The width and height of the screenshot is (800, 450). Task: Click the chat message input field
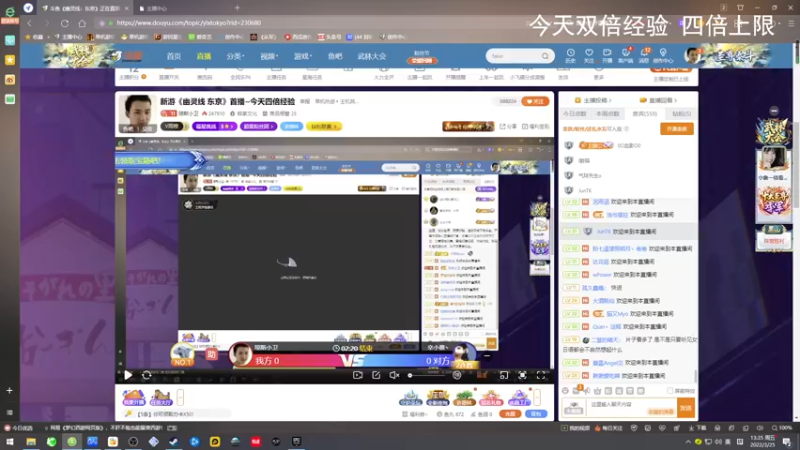[631, 407]
